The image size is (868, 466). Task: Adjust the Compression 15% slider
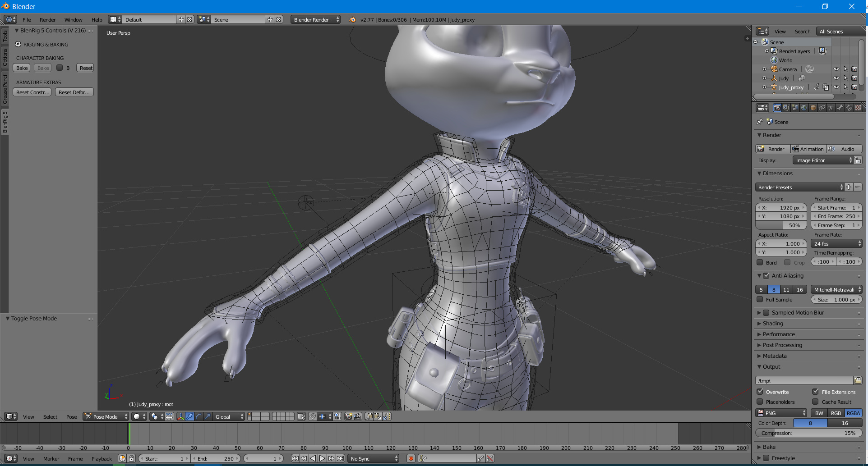click(x=808, y=433)
